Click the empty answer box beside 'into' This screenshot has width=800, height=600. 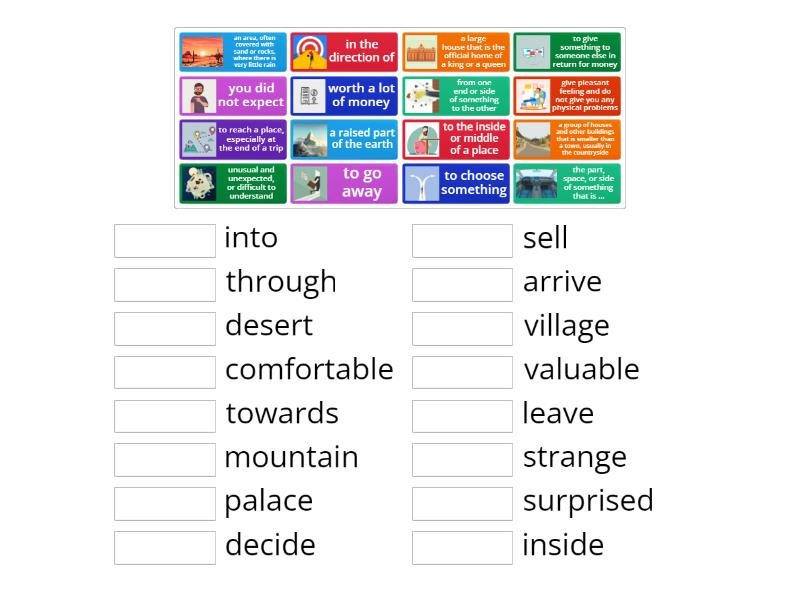165,241
